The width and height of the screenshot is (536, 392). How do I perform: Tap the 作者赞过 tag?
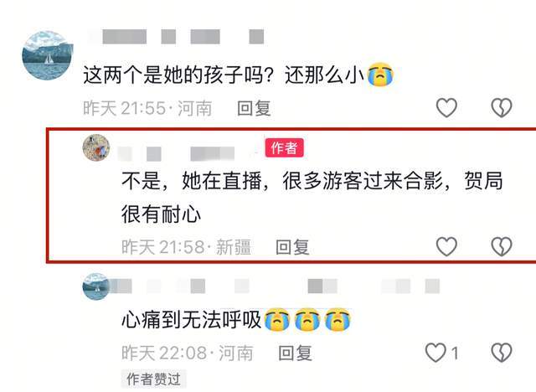click(153, 379)
